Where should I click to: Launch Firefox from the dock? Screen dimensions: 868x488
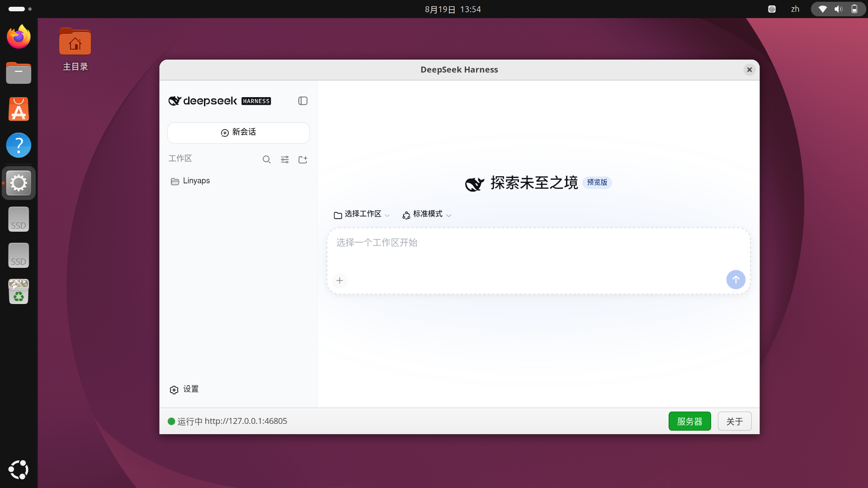click(19, 37)
